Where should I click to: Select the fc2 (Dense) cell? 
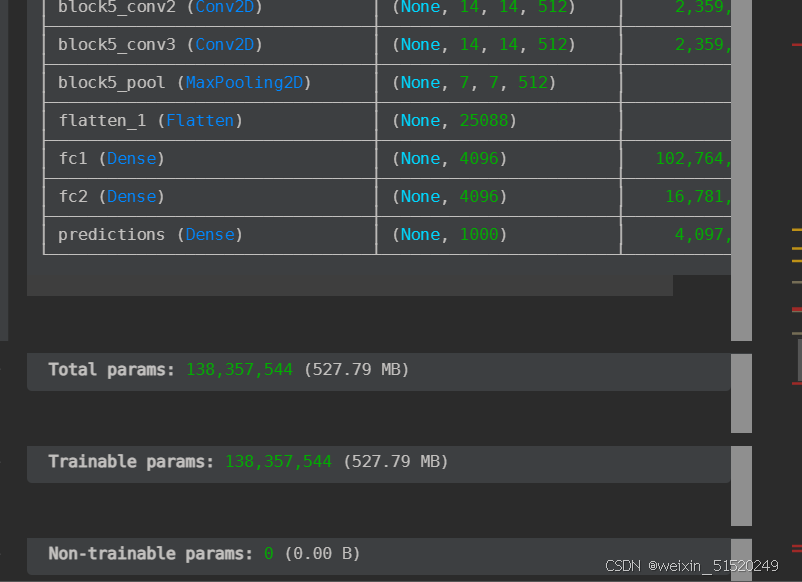point(210,197)
